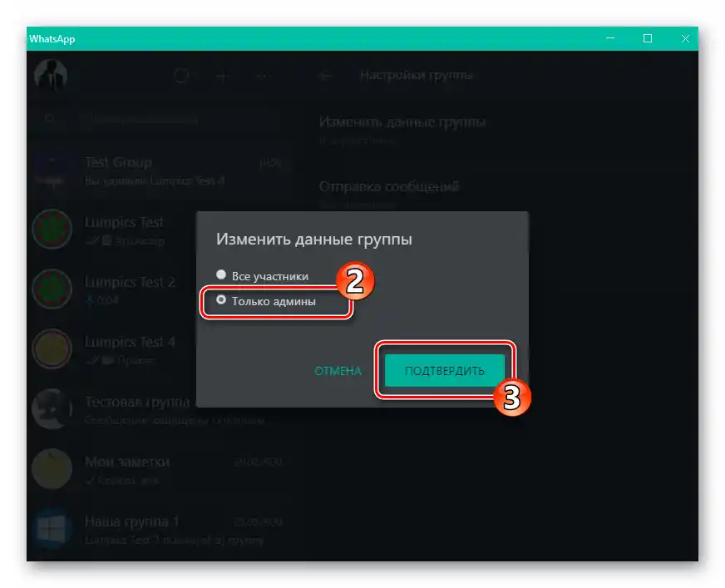Open the "Изменить данные группы" setting
The width and height of the screenshot is (725, 588).
click(402, 129)
